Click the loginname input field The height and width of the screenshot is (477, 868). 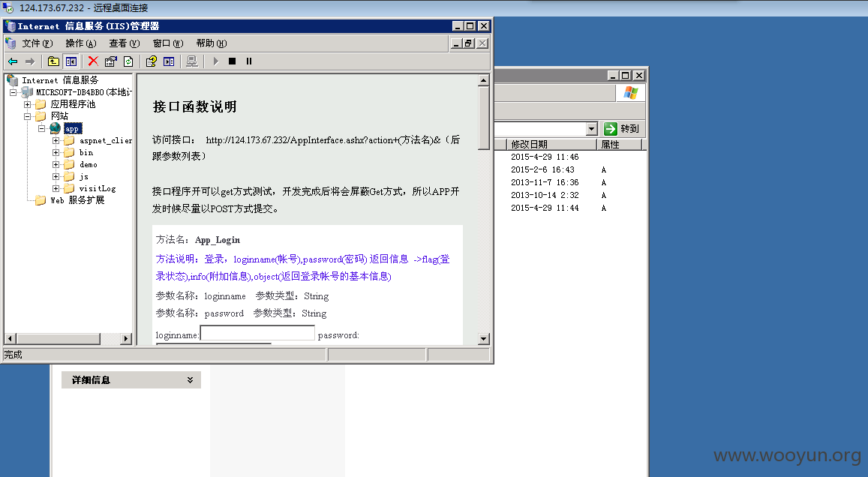pyautogui.click(x=257, y=333)
